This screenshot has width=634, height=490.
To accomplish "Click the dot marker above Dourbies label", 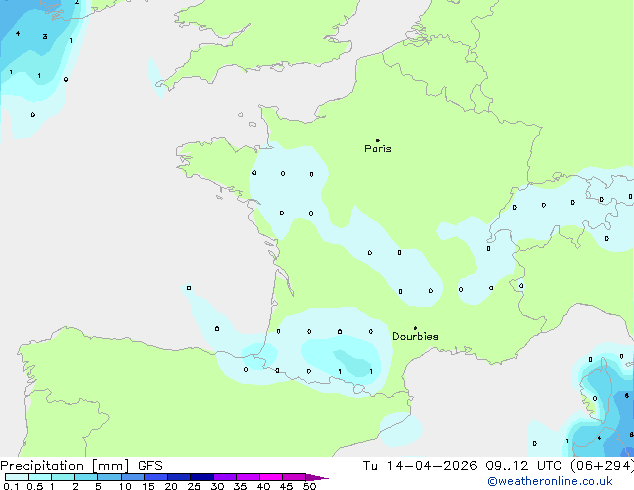I will click(415, 328).
